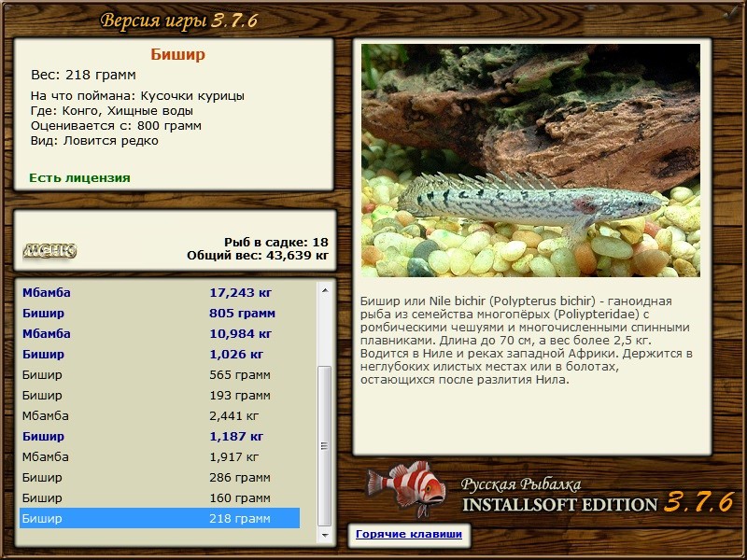
Task: Click the INSTALLSOFT EDITION 3.7.6 text
Action: (599, 503)
